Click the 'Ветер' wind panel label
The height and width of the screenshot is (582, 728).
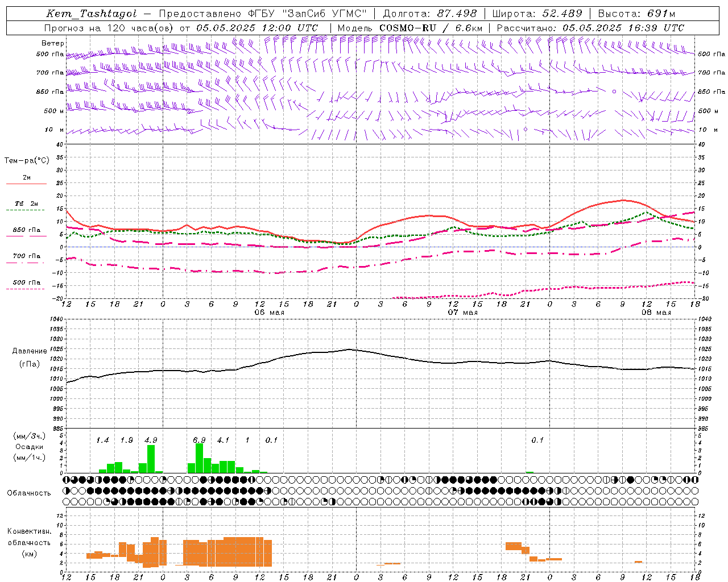[x=53, y=43]
